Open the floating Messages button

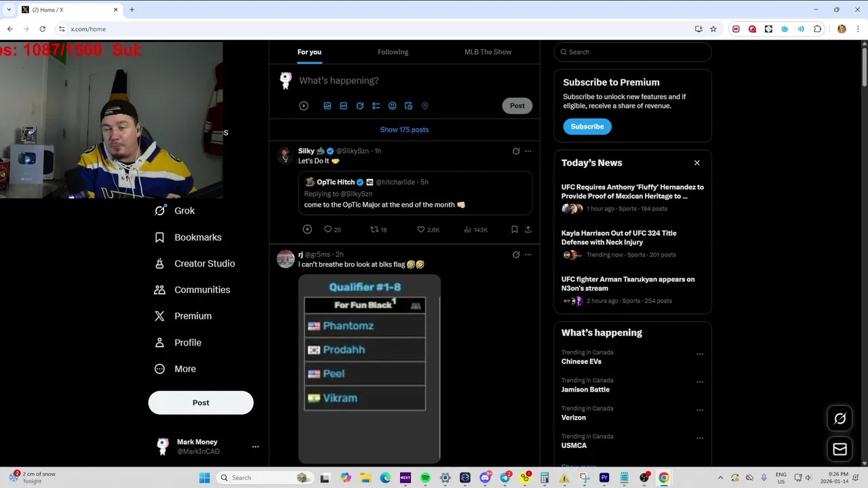point(840,449)
